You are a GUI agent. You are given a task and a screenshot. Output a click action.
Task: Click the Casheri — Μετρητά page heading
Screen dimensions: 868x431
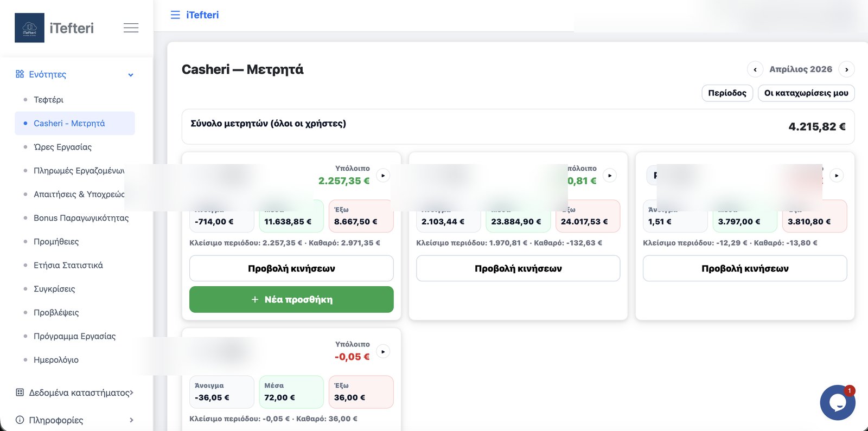tap(242, 69)
